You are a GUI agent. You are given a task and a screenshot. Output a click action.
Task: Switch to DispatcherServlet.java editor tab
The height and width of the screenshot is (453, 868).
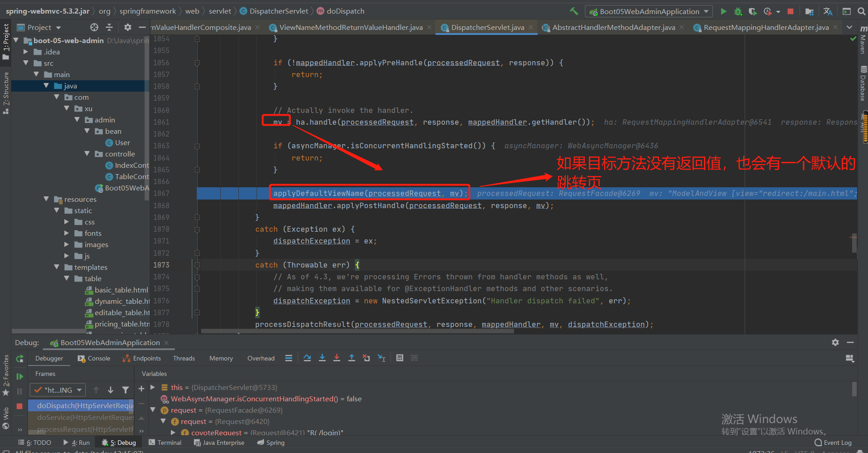point(487,28)
